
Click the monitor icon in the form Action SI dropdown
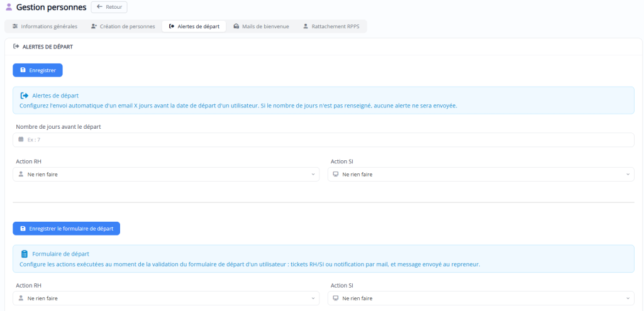coord(336,298)
